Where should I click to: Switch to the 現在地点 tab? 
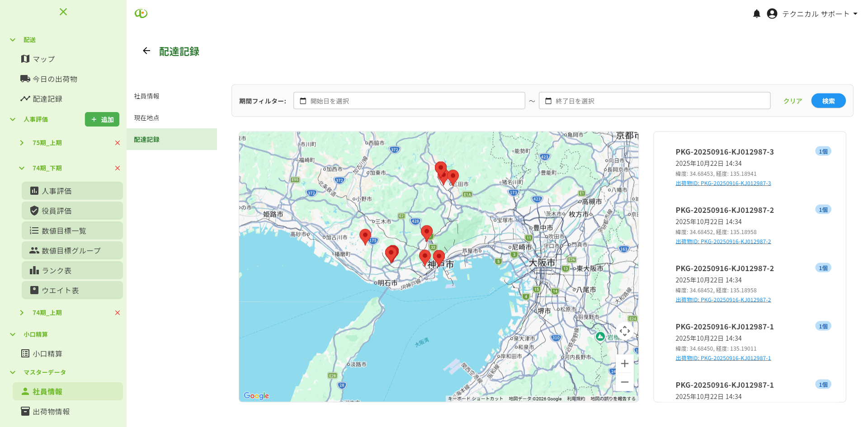(x=147, y=118)
